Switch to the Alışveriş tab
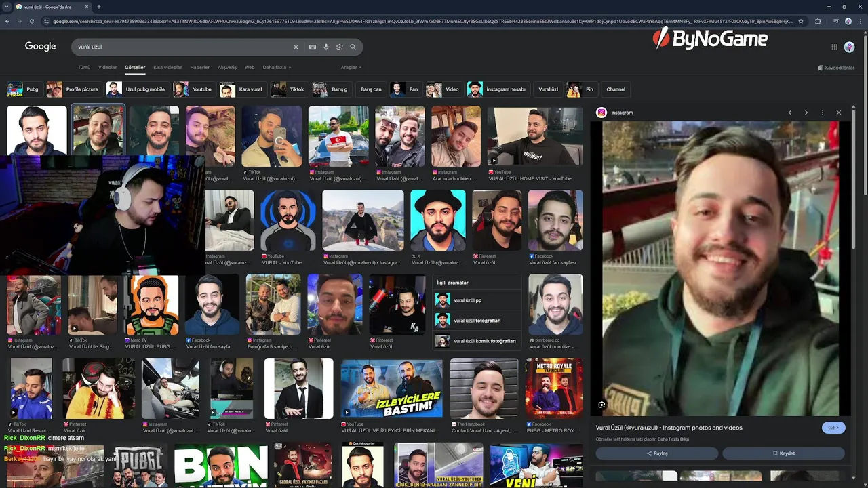This screenshot has height=488, width=868. 227,67
